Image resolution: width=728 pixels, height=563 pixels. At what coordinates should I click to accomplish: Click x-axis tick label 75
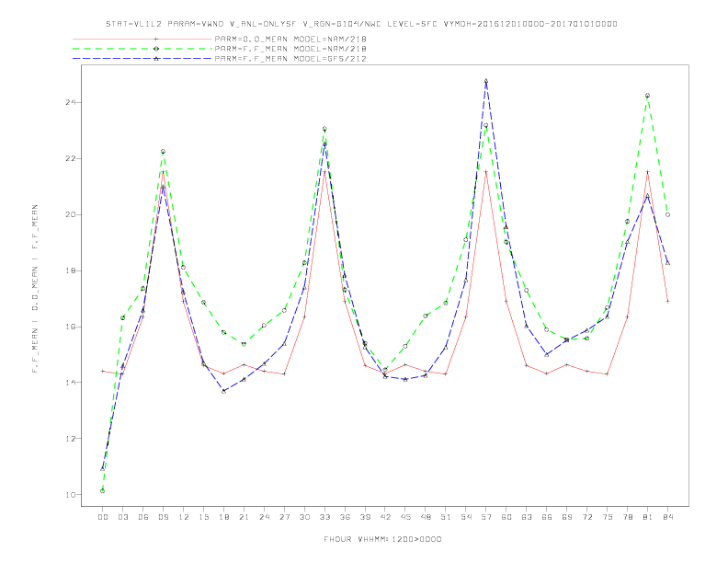click(x=608, y=517)
